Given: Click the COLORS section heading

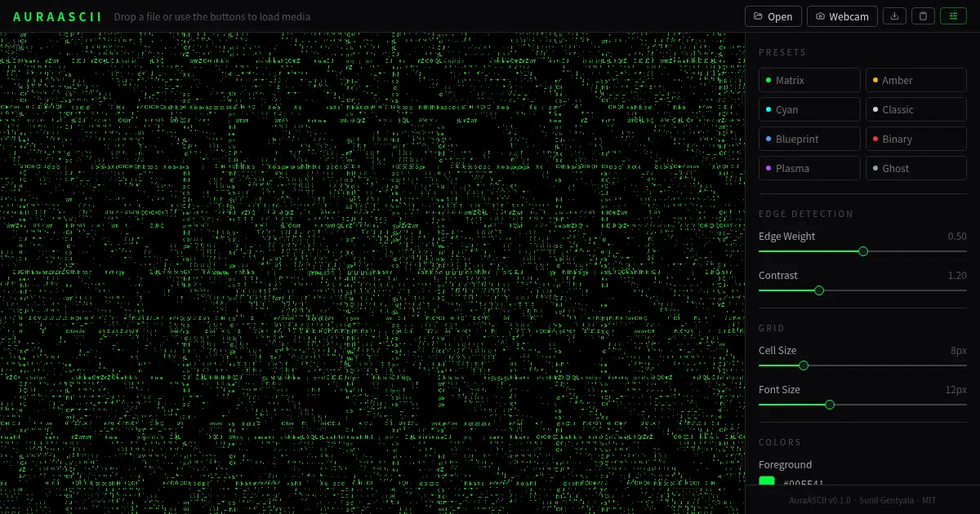Looking at the screenshot, I should click(780, 442).
